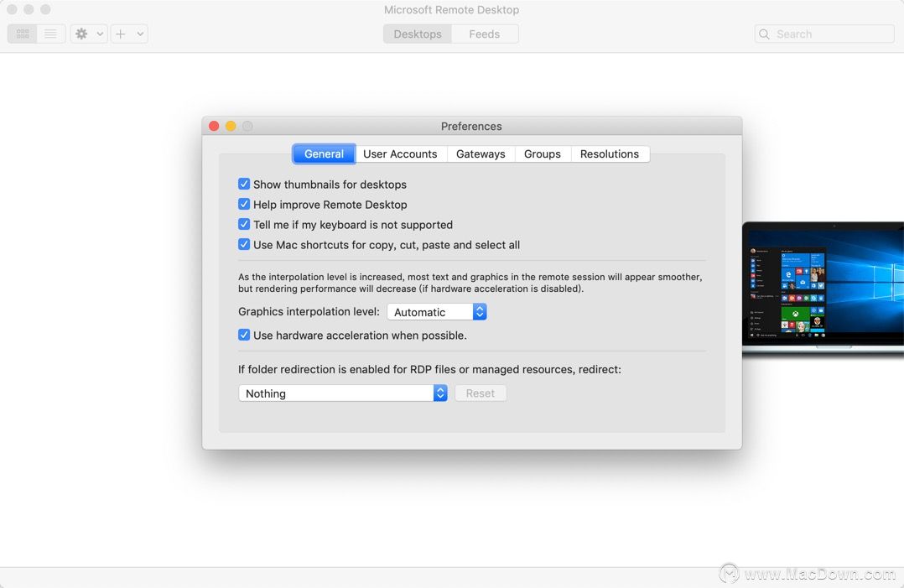904x588 pixels.
Task: Open the General preferences tab
Action: (x=324, y=154)
